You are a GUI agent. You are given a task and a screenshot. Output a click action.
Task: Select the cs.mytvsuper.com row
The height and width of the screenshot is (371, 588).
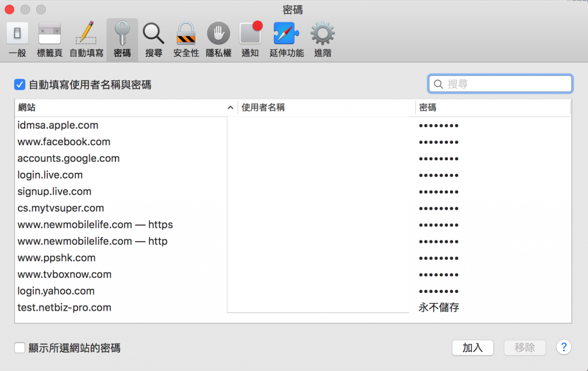[293, 208]
